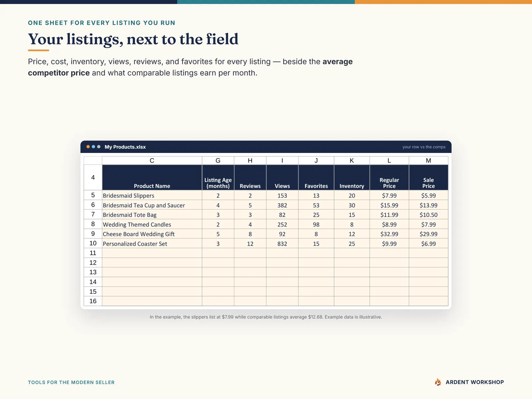Click the blue window dot in title bar
Viewport: 532px width, 399px height.
pyautogui.click(x=93, y=147)
